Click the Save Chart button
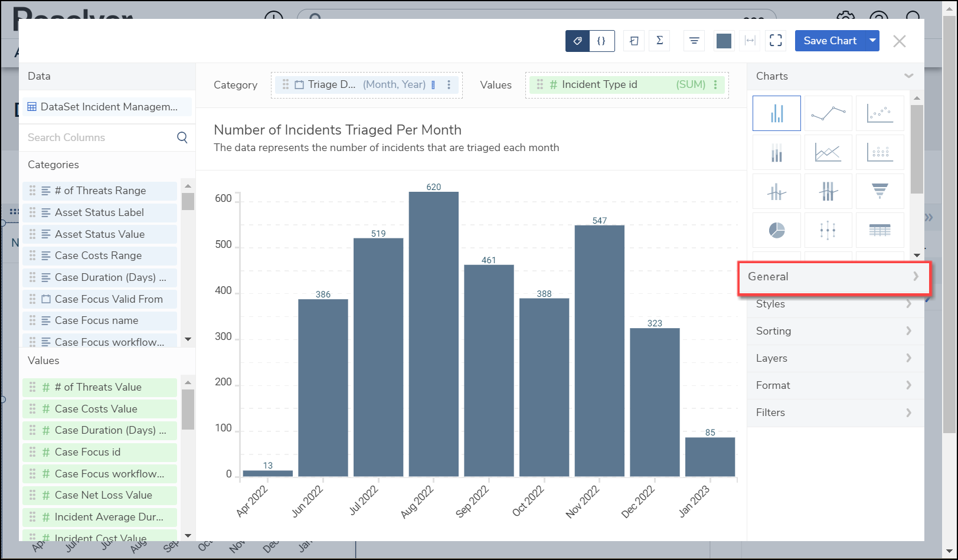The height and width of the screenshot is (560, 958). (x=829, y=41)
